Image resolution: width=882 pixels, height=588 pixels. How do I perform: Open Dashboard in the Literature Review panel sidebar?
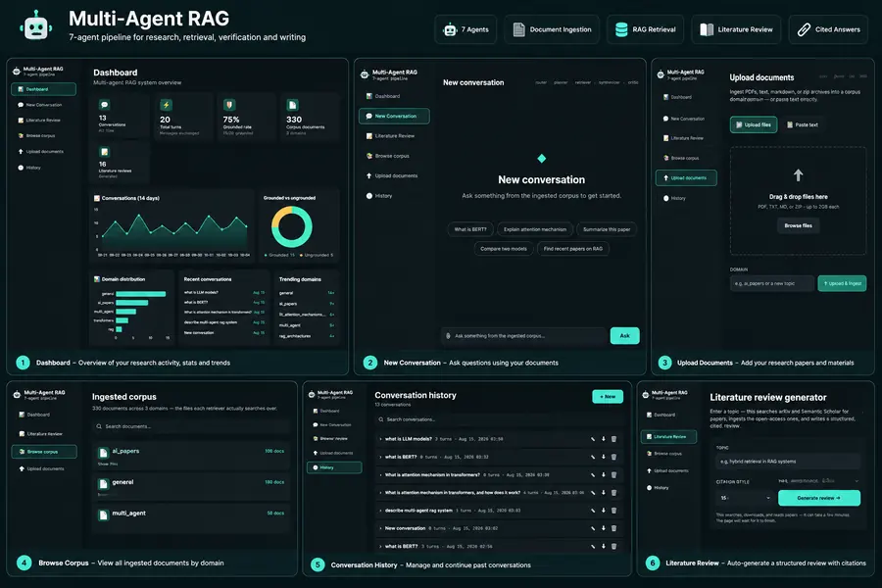(x=668, y=415)
